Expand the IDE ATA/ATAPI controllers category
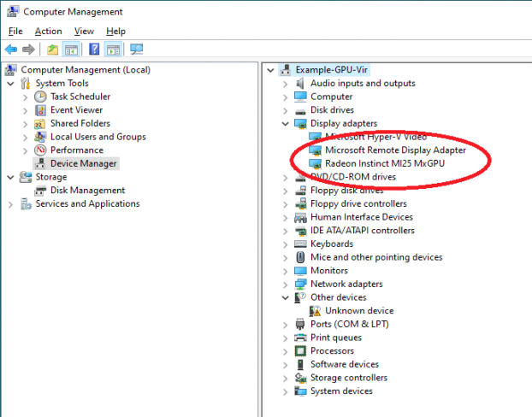This screenshot has height=417, width=532. pyautogui.click(x=286, y=232)
